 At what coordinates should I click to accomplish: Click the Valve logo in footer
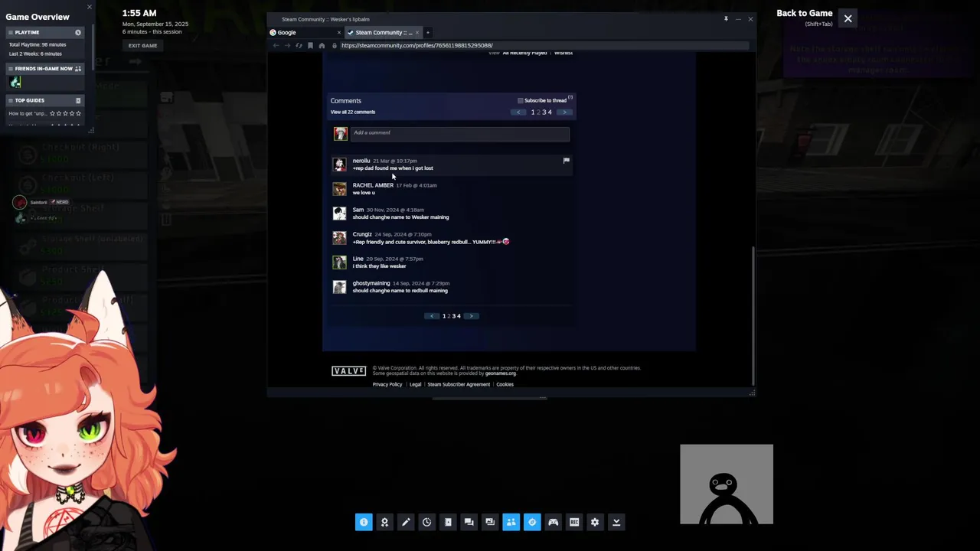(349, 371)
